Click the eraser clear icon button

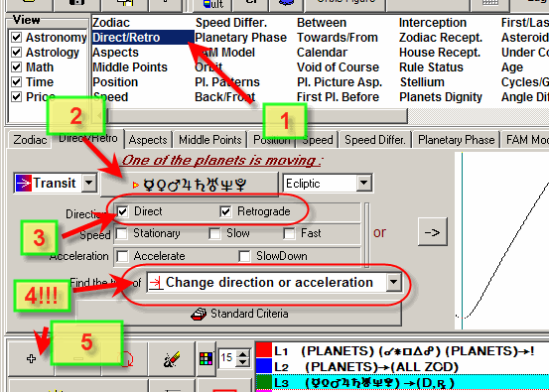(x=172, y=359)
